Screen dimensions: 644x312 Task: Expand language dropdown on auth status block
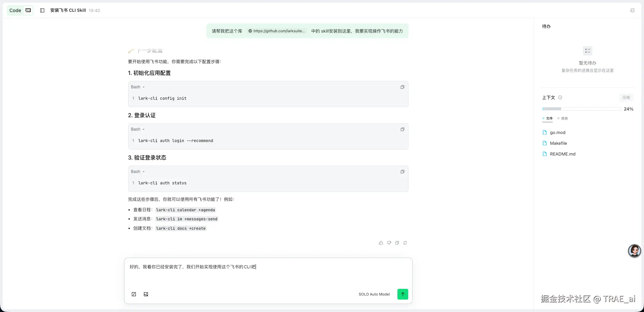tap(138, 172)
